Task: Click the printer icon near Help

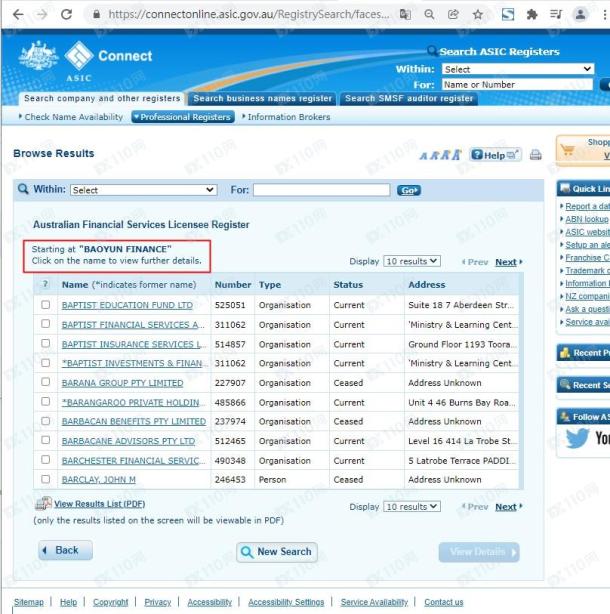Action: tap(535, 155)
